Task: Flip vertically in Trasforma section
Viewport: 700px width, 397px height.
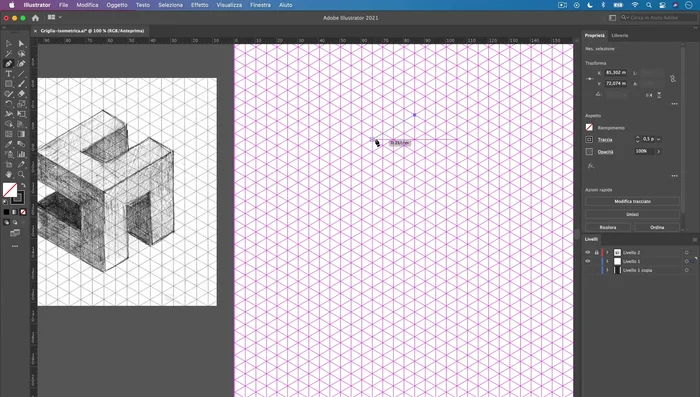Action: point(659,95)
